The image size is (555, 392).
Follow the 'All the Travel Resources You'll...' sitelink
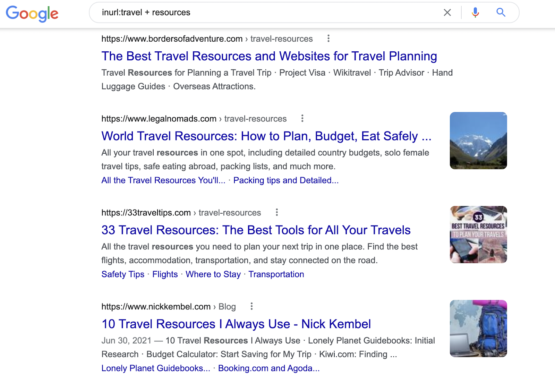pyautogui.click(x=163, y=180)
